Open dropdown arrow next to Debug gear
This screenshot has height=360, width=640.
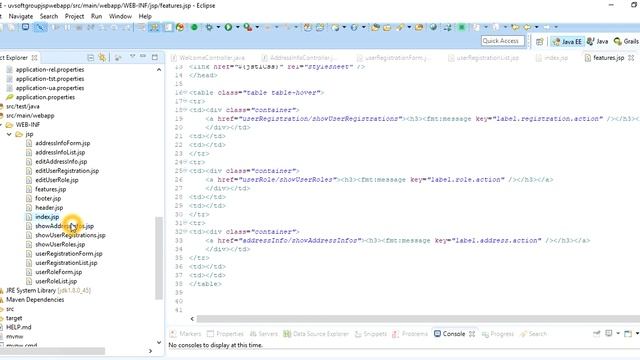click(x=218, y=27)
